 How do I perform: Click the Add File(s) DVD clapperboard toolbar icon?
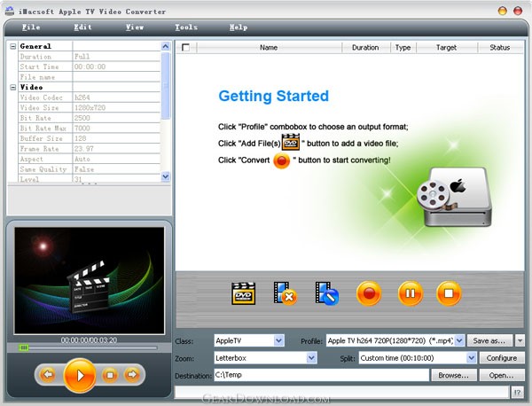(x=243, y=293)
